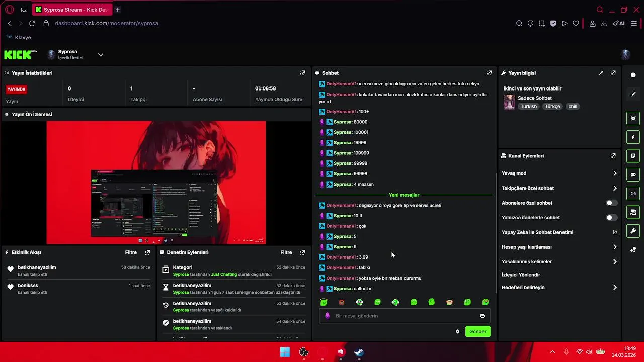The height and width of the screenshot is (362, 644).
Task: Toggle the wrench stream info widget icon
Action: (633, 231)
